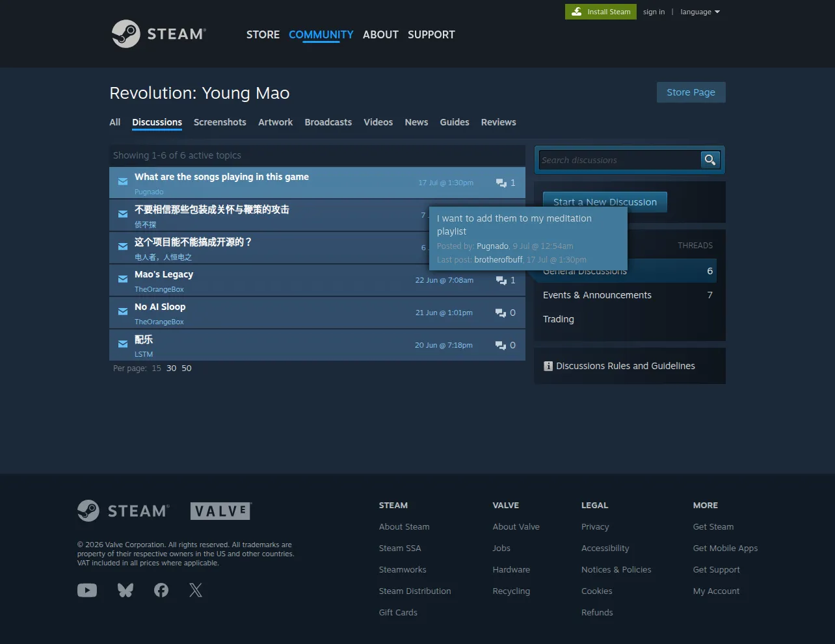Switch to the Guides tab

pyautogui.click(x=455, y=122)
